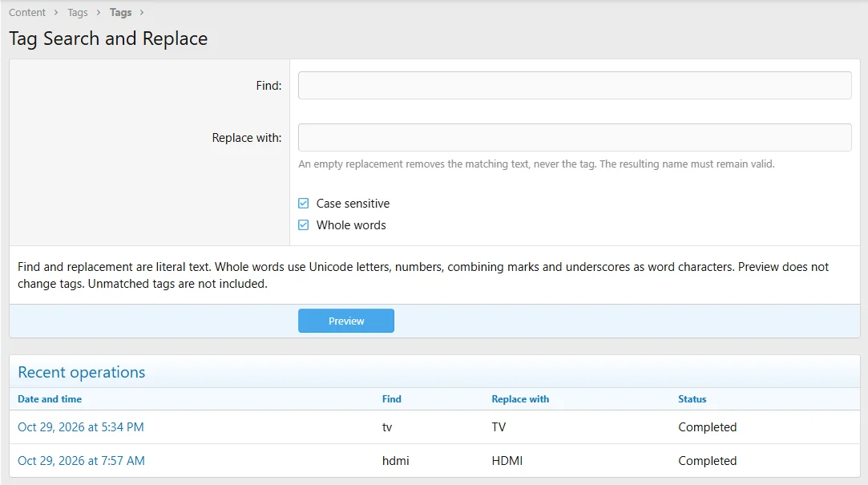868x485 pixels.
Task: Select the Find column header
Action: (x=391, y=398)
